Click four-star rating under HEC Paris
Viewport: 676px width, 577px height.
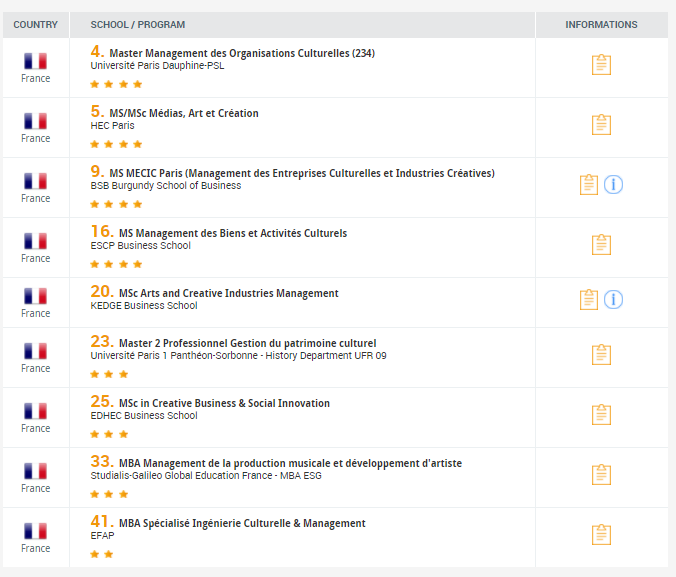point(116,144)
